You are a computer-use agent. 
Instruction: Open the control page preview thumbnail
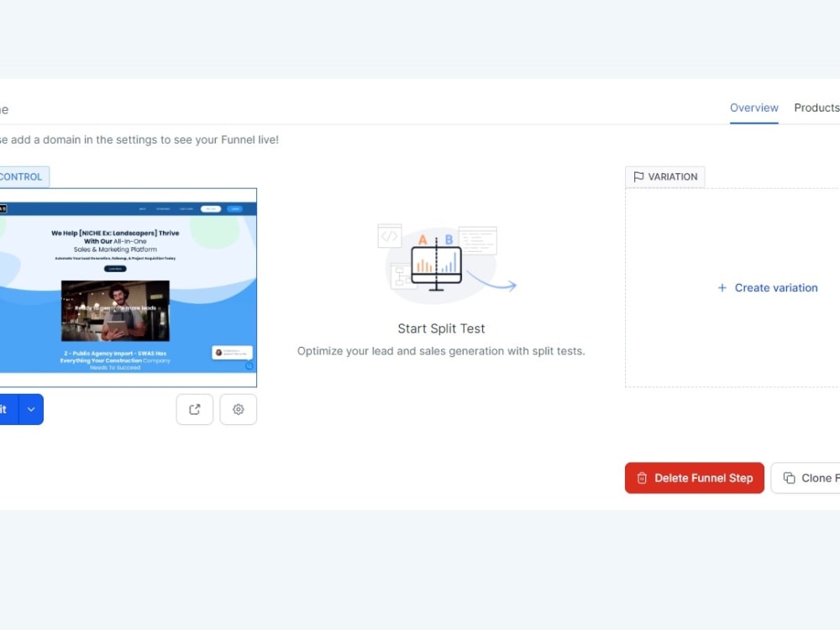click(x=128, y=287)
